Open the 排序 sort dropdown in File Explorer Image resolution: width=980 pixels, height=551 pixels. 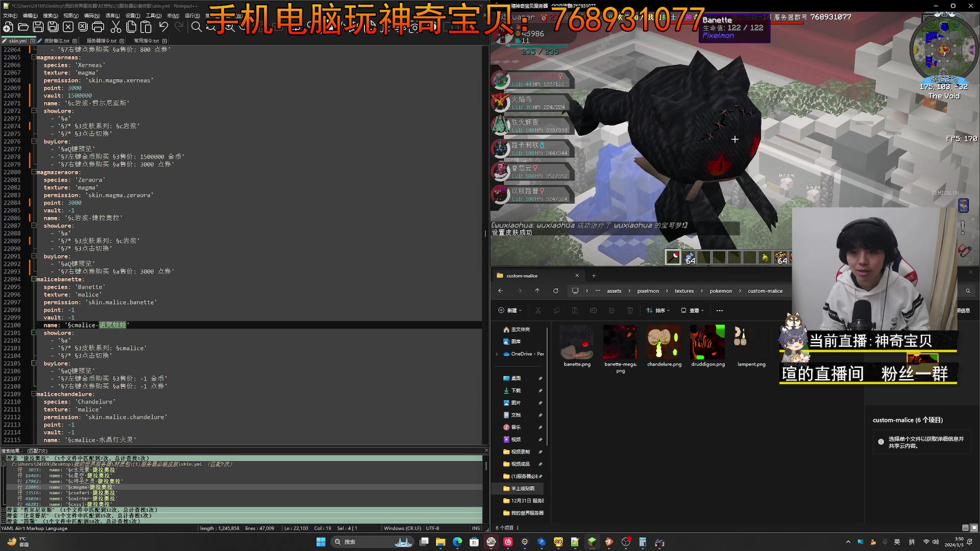(658, 310)
